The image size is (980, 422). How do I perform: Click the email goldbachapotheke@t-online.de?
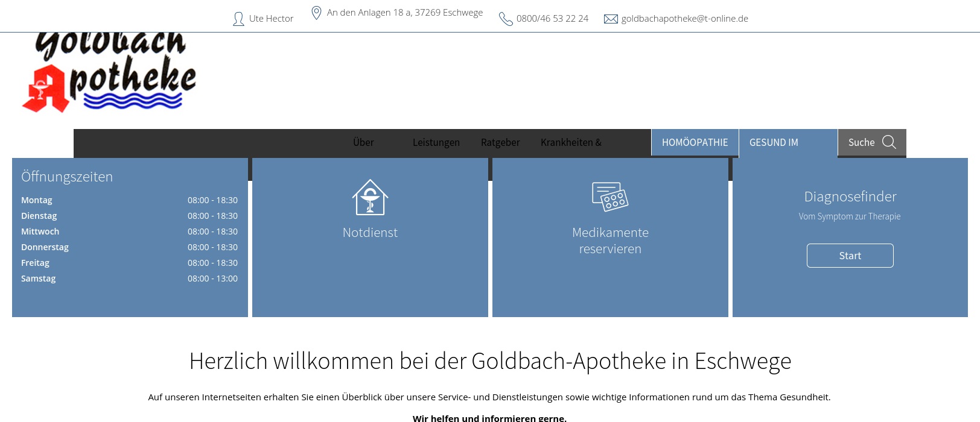[x=685, y=19]
